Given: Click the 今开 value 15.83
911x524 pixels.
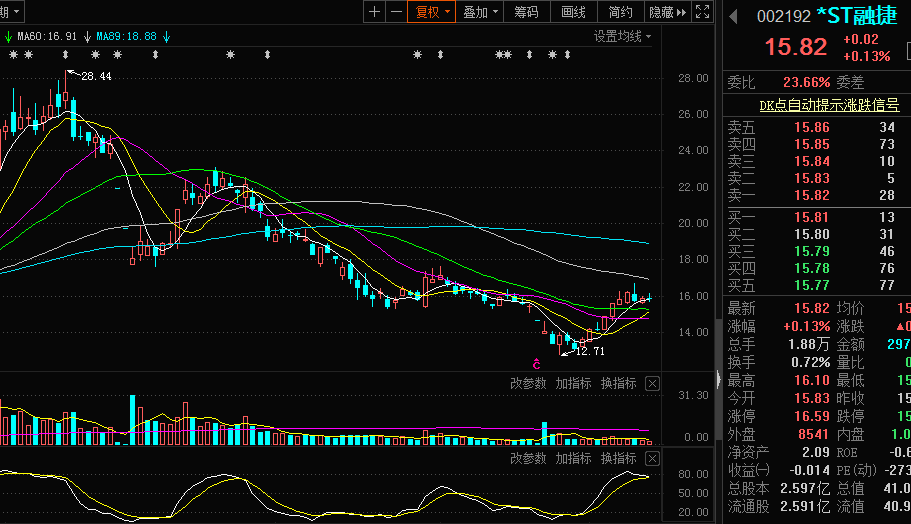Looking at the screenshot, I should click(x=812, y=399).
